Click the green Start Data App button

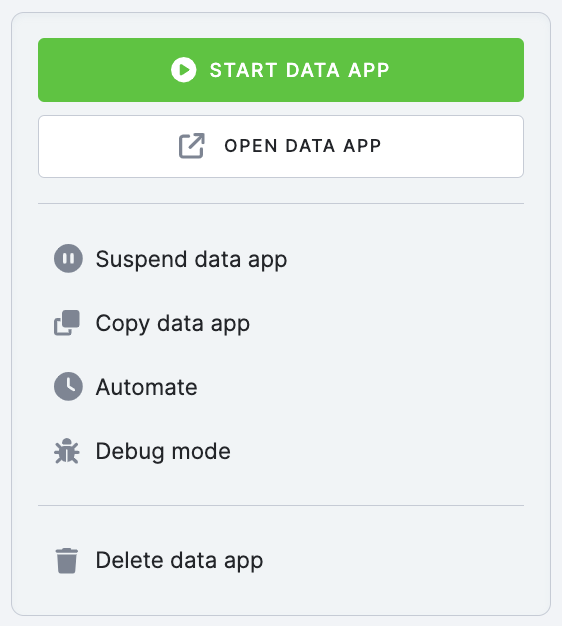coord(281,70)
